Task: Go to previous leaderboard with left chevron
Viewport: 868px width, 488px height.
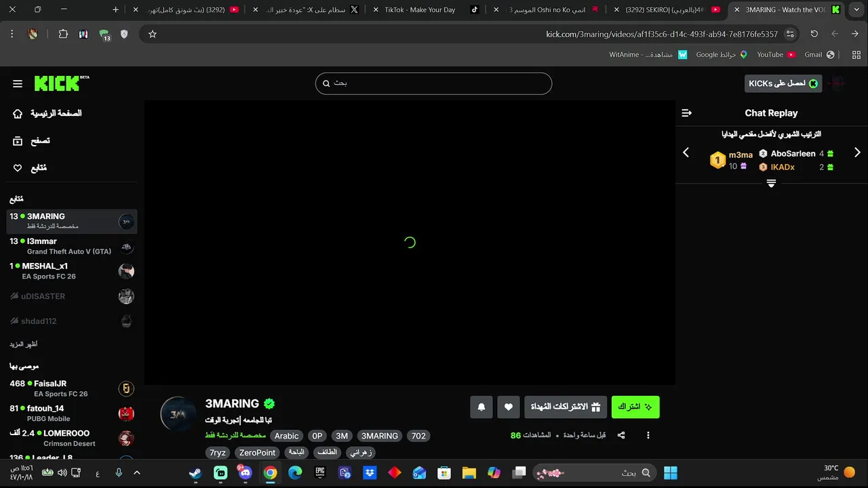Action: [x=686, y=152]
